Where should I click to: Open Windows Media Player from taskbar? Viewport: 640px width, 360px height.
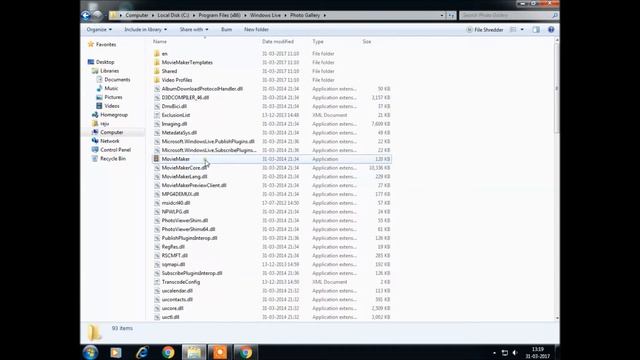(x=116, y=352)
